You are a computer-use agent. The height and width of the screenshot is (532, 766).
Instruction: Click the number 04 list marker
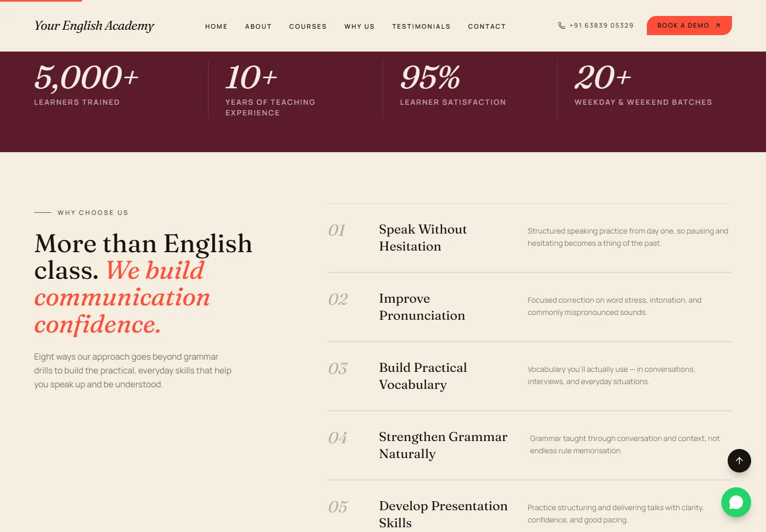click(x=338, y=438)
